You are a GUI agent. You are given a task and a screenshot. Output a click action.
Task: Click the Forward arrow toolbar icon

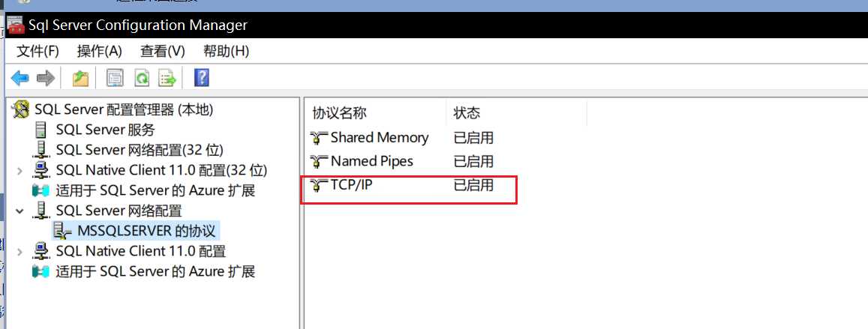(46, 78)
